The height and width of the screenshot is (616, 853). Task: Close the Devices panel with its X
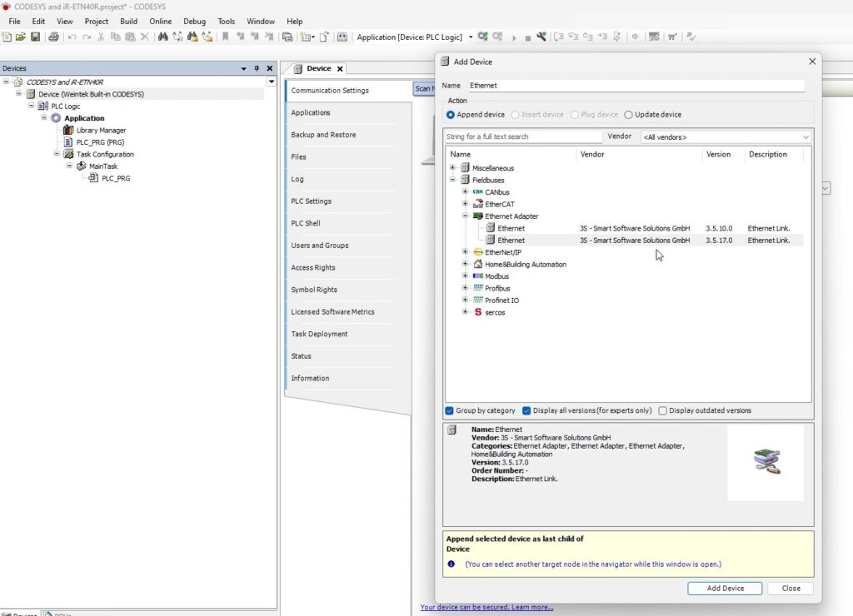point(270,68)
